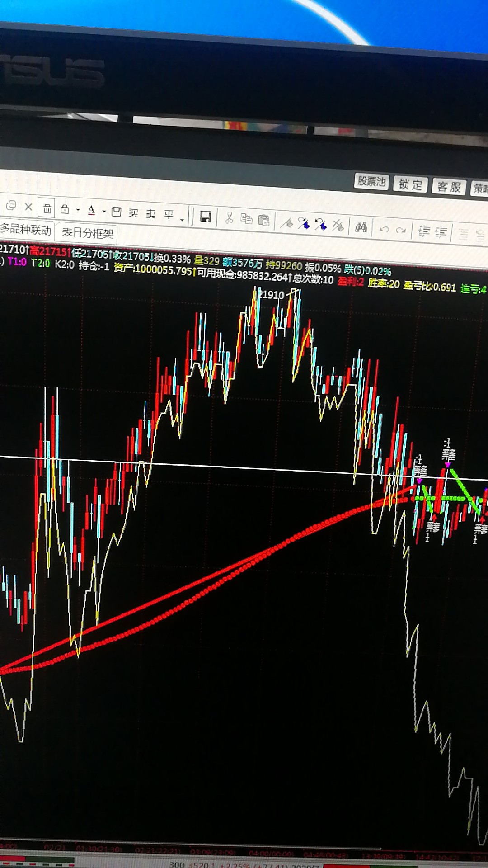Click the 盈亏比:0.691 statistic
The image size is (488, 868).
(430, 287)
